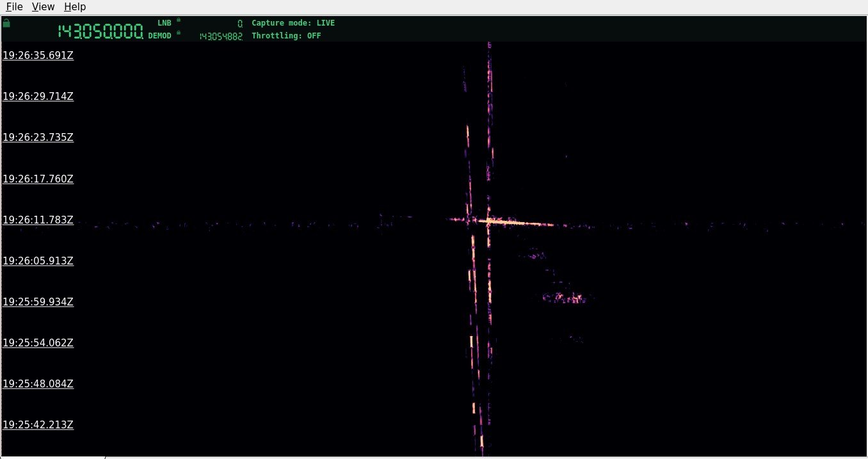Select the 19:26:35.691Z timestamp

coord(38,55)
